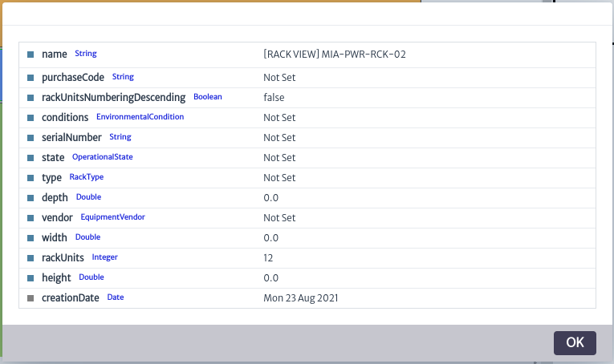Image resolution: width=614 pixels, height=364 pixels.
Task: Select the square icon beside rackUnitsNumberingDescending
Action: [x=30, y=98]
